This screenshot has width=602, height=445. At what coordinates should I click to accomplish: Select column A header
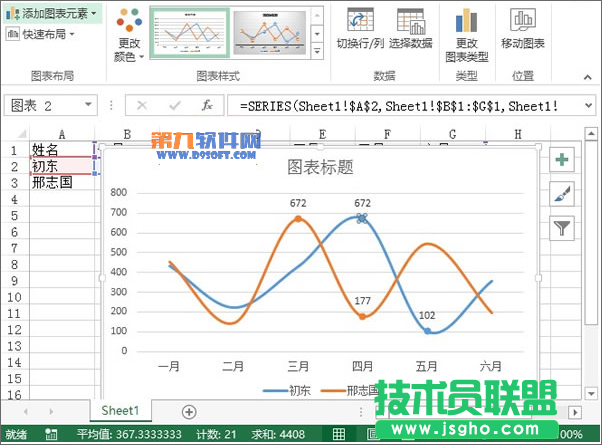tap(62, 134)
